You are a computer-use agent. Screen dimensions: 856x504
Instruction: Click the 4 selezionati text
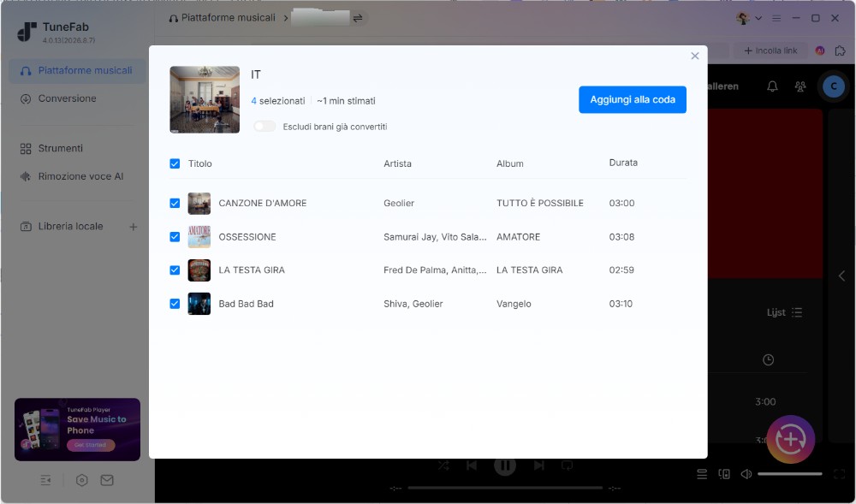click(278, 101)
